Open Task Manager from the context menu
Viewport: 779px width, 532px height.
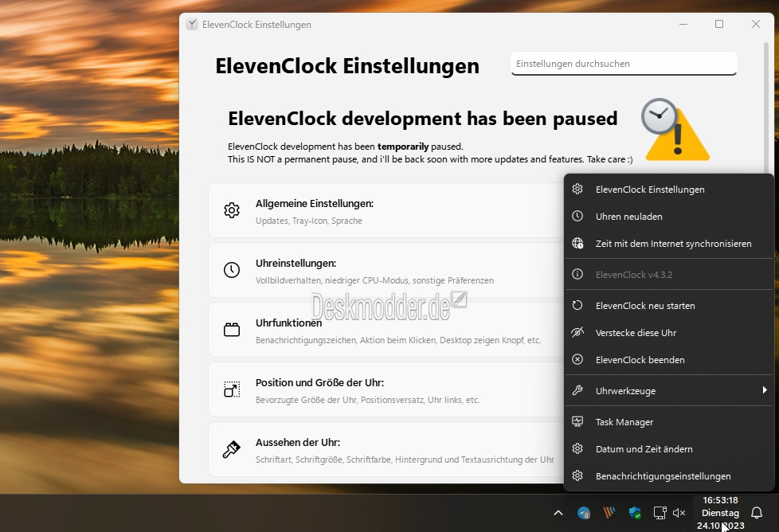pos(669,422)
